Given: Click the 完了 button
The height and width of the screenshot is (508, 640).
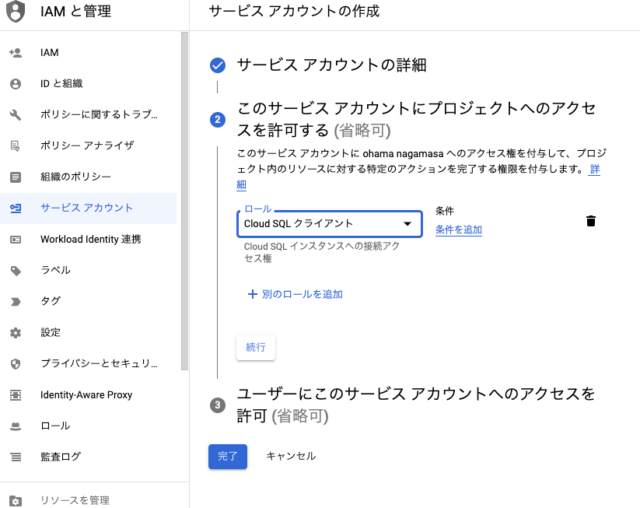Looking at the screenshot, I should click(228, 456).
